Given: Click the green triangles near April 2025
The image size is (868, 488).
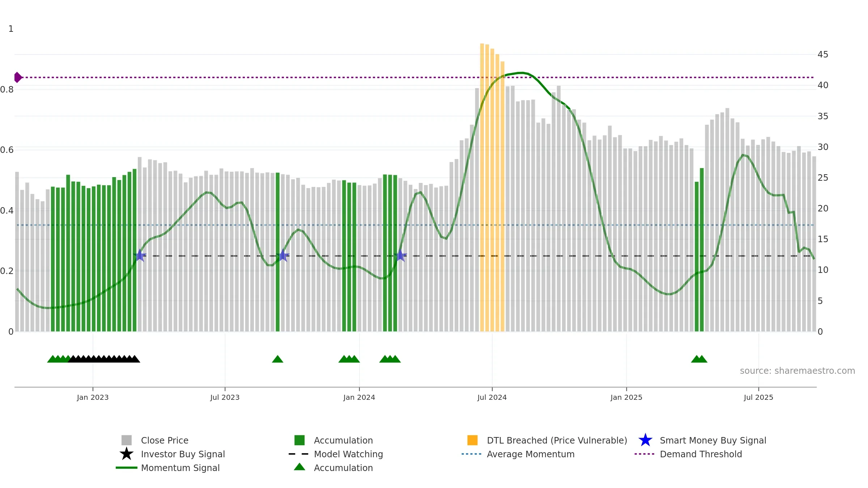Looking at the screenshot, I should pos(699,359).
